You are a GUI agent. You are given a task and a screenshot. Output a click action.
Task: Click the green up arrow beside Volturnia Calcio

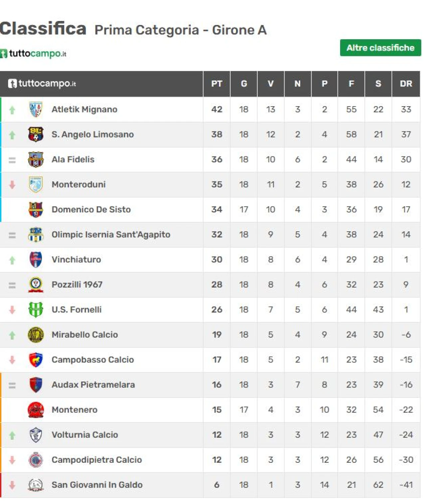[12, 435]
